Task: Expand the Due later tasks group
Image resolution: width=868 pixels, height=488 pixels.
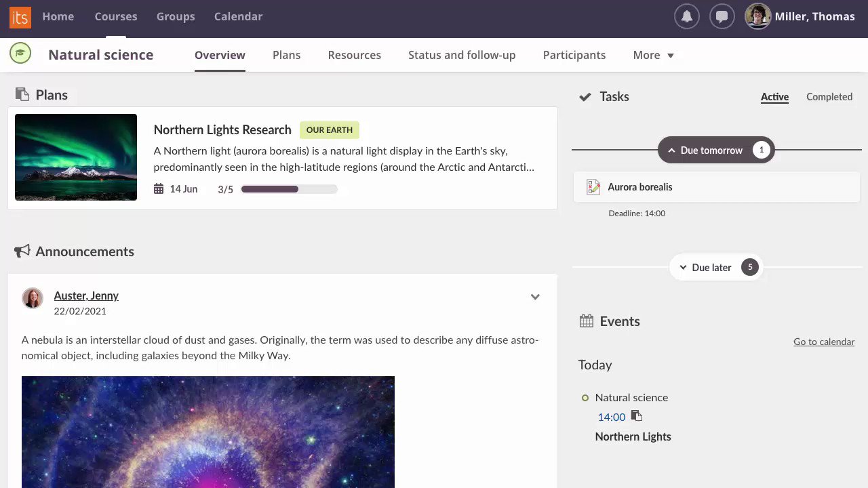Action: pyautogui.click(x=716, y=267)
